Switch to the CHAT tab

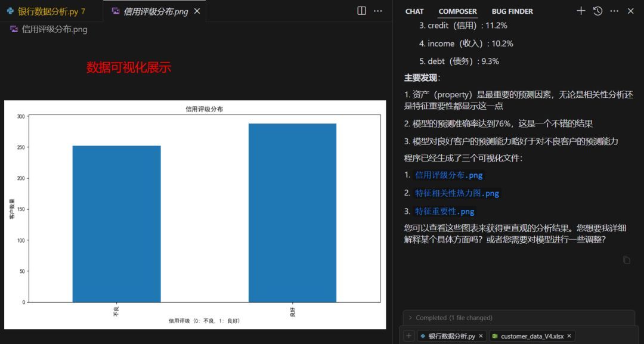coord(414,11)
